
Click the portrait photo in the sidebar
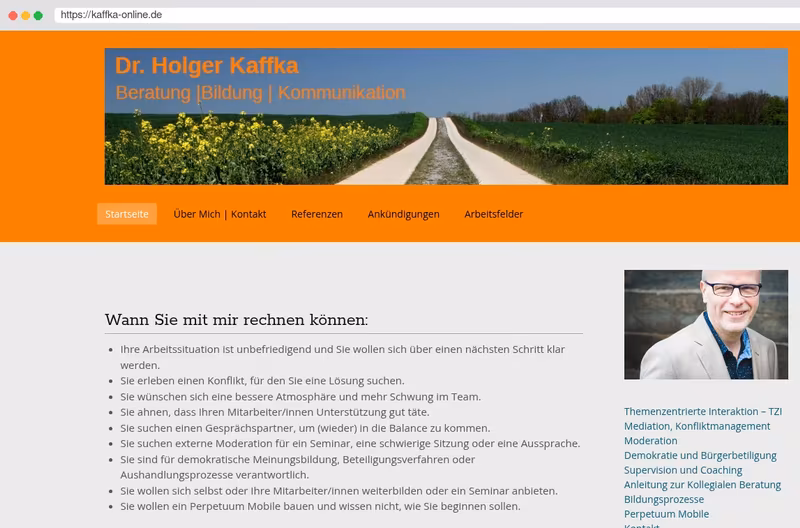pyautogui.click(x=706, y=324)
